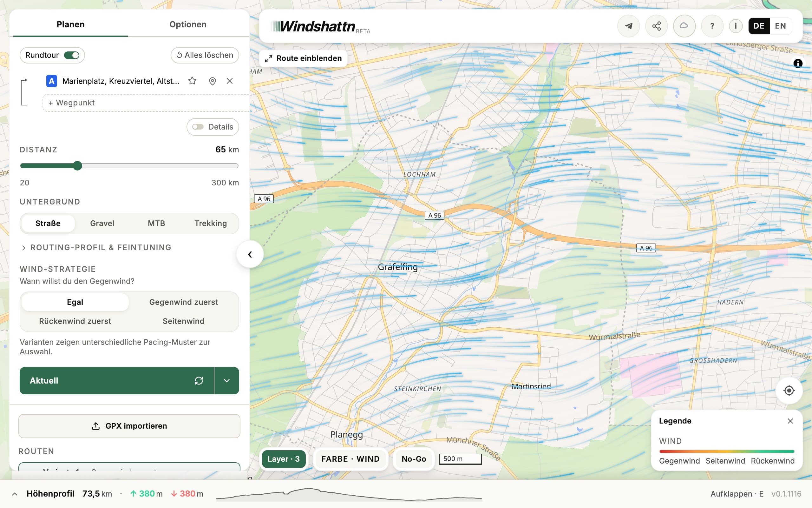
Task: Switch language to DE
Action: pyautogui.click(x=759, y=26)
